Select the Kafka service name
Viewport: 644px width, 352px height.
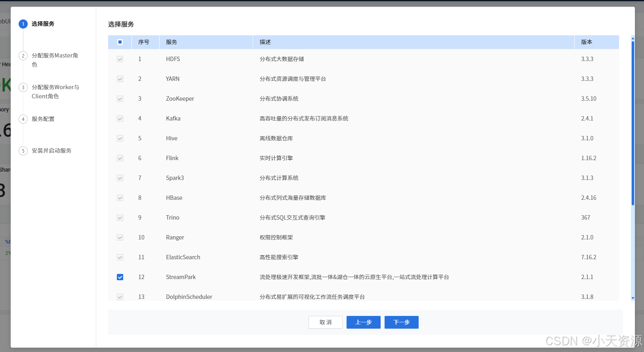click(173, 119)
